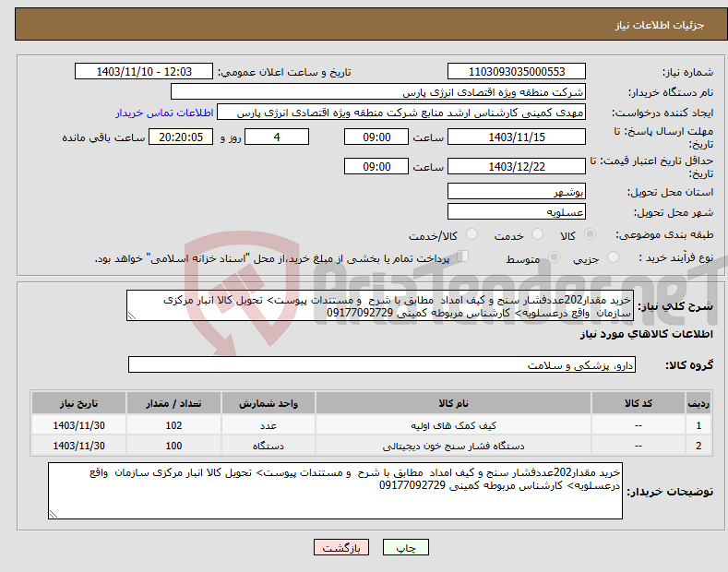Image resolution: width=728 pixels, height=572 pixels.
Task: Click need date 1403/11/30 in row 1
Action: click(79, 425)
